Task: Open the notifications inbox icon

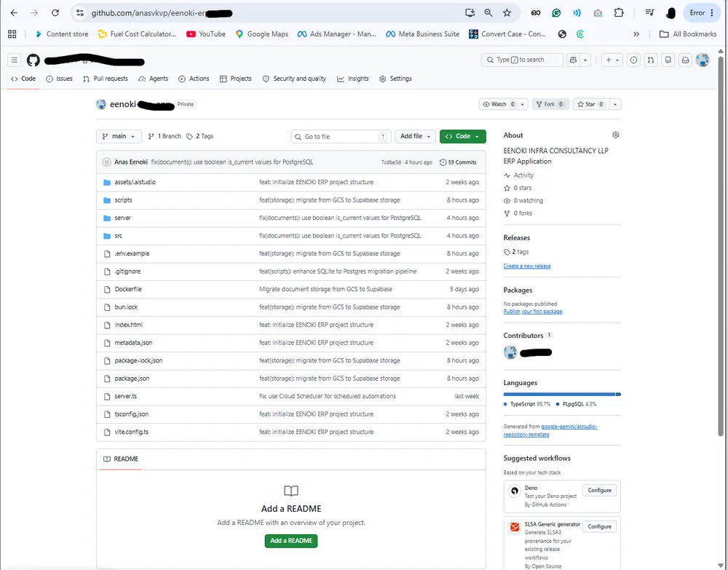Action: pyautogui.click(x=685, y=60)
